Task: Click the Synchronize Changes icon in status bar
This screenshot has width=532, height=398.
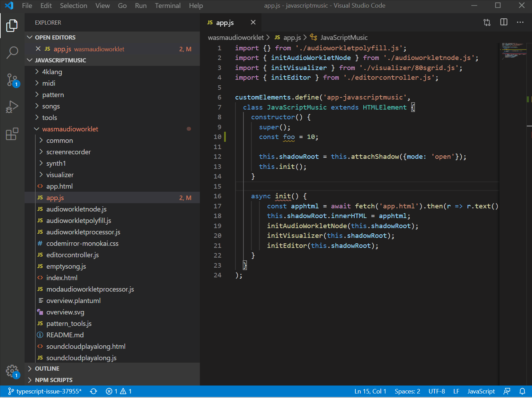Action: pos(94,391)
